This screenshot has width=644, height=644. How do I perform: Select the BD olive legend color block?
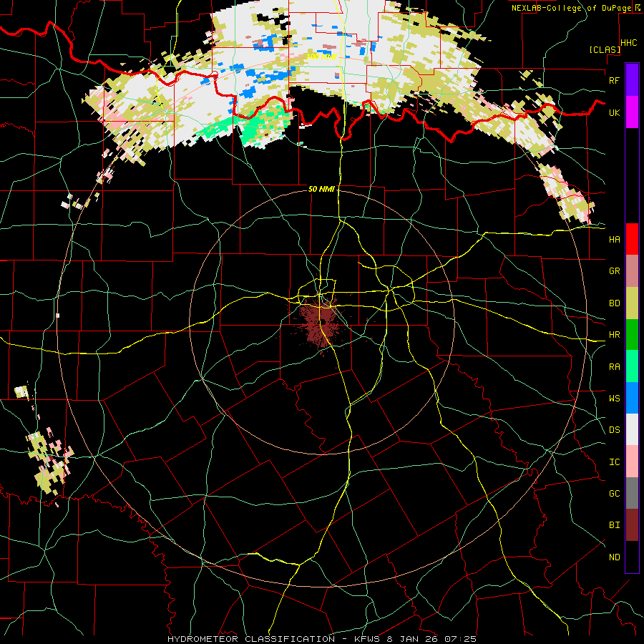[x=632, y=303]
